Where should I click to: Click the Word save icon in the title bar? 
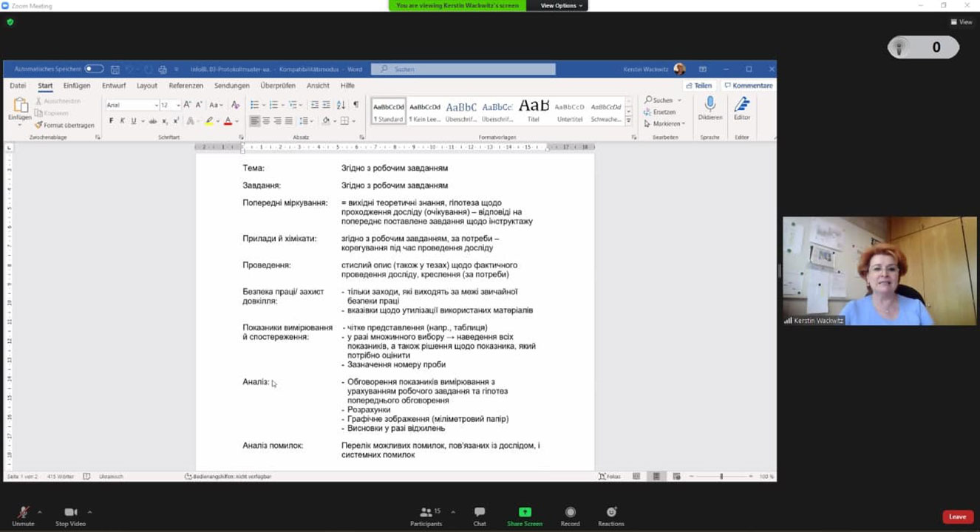click(115, 69)
